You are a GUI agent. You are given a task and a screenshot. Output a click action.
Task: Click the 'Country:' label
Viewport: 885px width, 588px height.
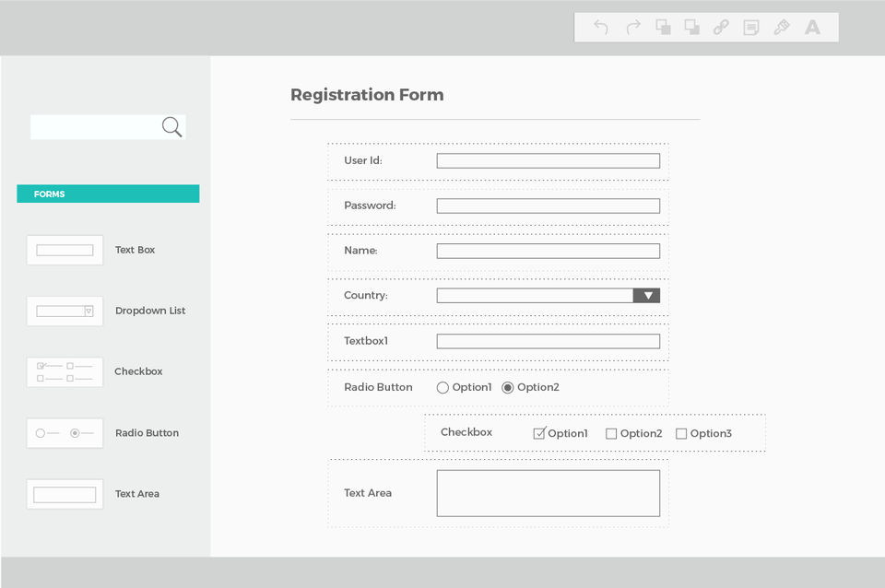point(366,295)
